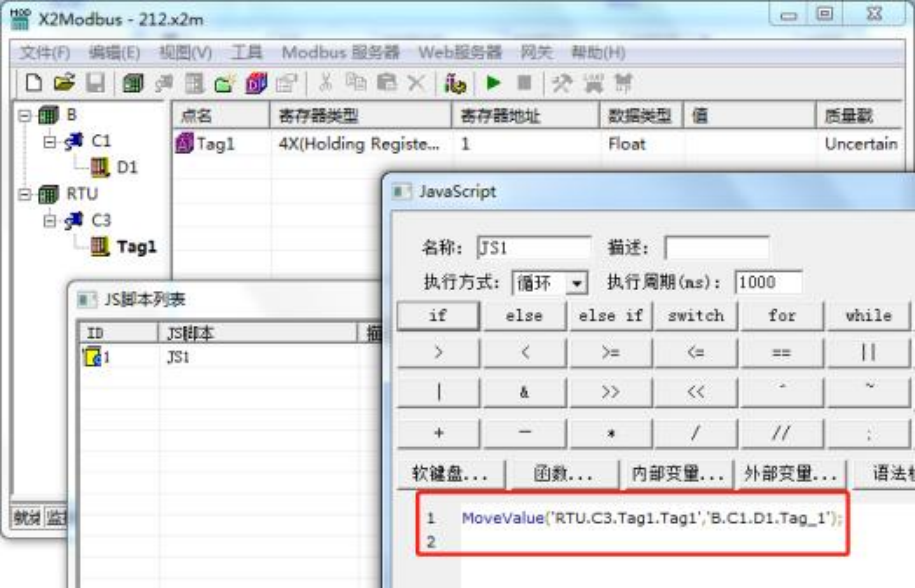
Task: Click the paste clipboard toolbar icon
Action: [x=386, y=83]
